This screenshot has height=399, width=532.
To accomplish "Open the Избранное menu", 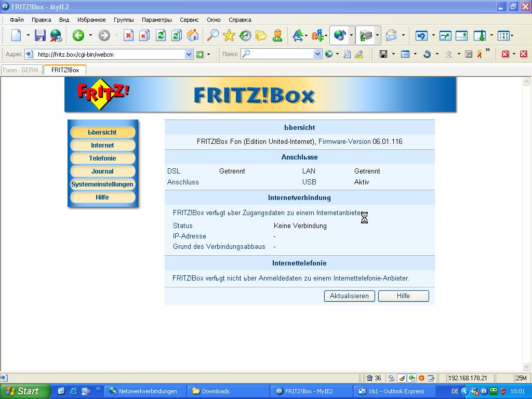I will point(91,20).
